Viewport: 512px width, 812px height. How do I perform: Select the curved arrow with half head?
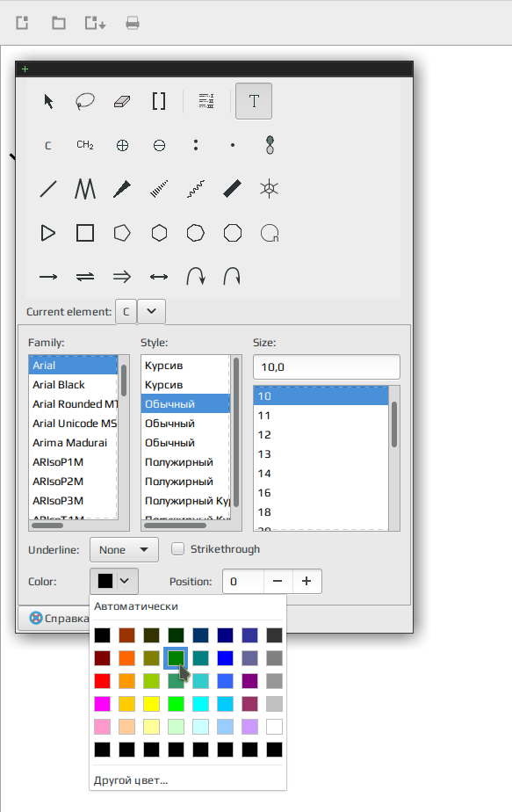click(233, 277)
